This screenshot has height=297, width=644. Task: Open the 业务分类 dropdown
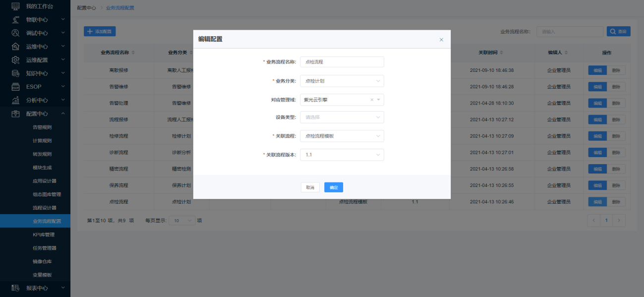click(342, 81)
